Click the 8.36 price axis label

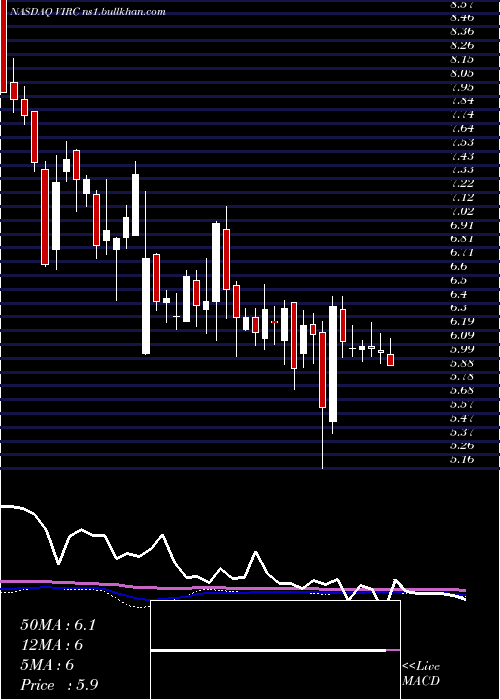click(x=462, y=32)
